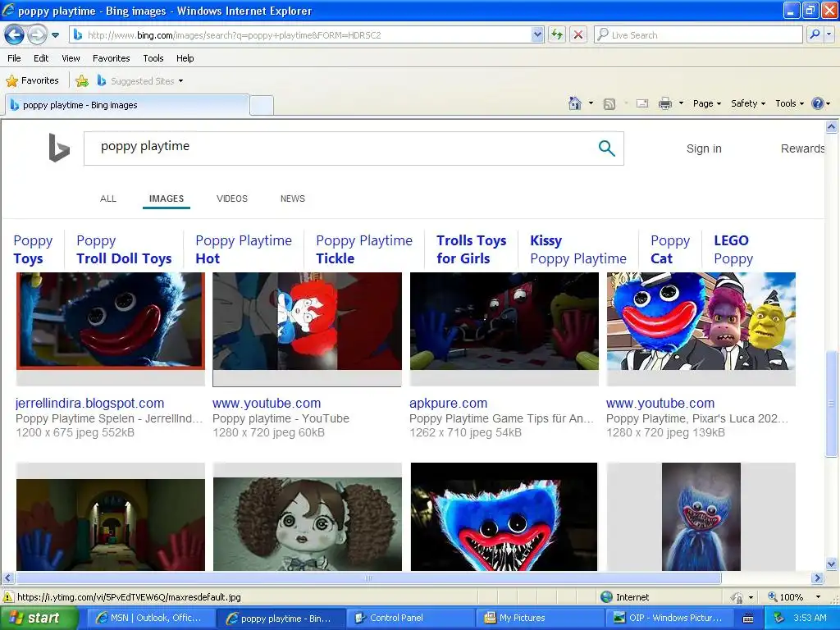Viewport: 840px width, 630px height.
Task: Open the Edit menu
Action: (x=41, y=58)
